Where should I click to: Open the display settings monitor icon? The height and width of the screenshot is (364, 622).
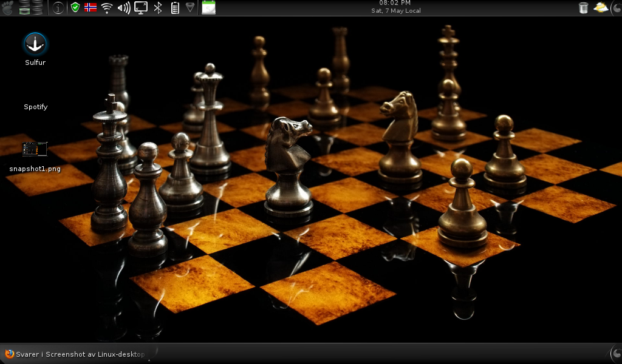coord(141,7)
